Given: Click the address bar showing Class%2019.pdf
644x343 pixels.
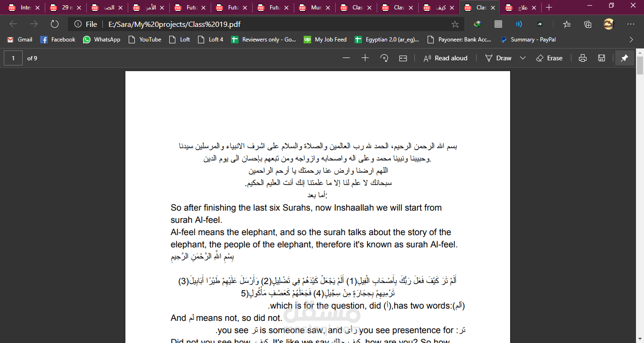Looking at the screenshot, I should [266, 24].
